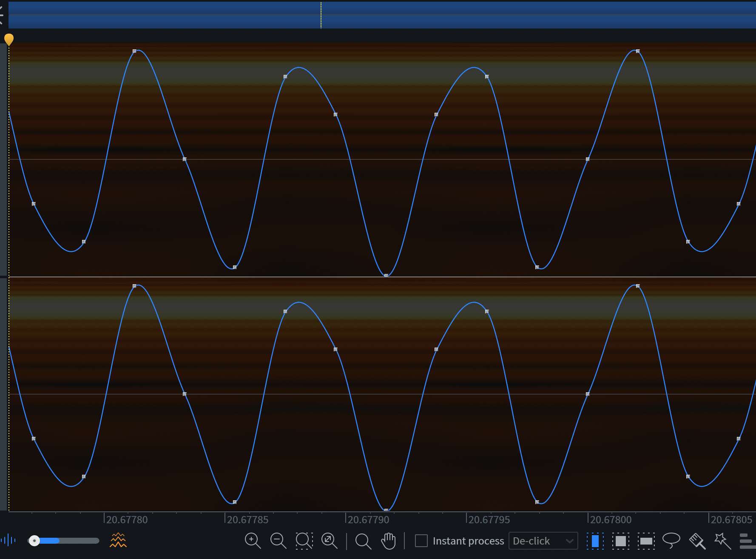Click the 20.67780 time ruler label
This screenshot has height=559, width=756.
click(x=127, y=519)
